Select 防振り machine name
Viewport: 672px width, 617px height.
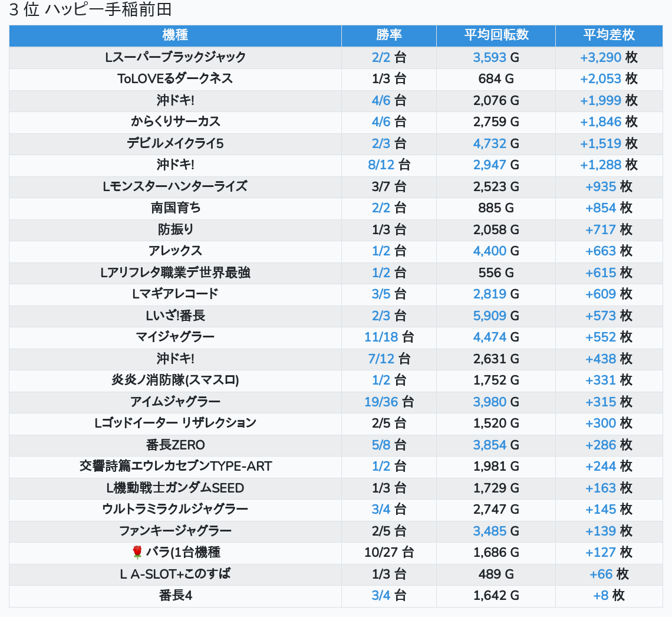(x=175, y=229)
